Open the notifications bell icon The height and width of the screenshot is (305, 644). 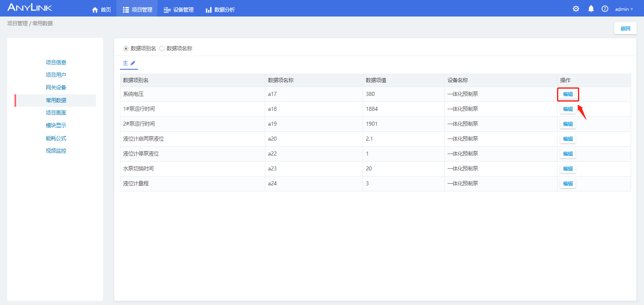click(x=591, y=9)
